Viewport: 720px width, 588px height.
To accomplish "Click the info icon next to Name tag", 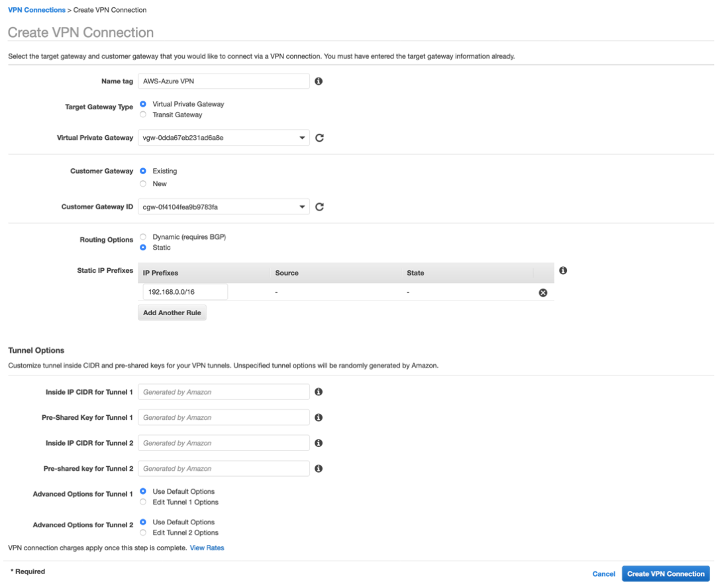I will pyautogui.click(x=319, y=81).
